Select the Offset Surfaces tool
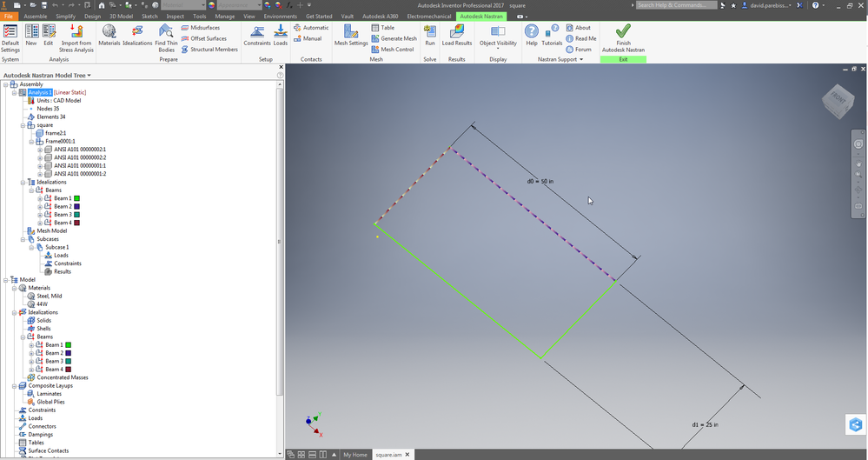Image resolution: width=868 pixels, height=460 pixels. (x=203, y=38)
